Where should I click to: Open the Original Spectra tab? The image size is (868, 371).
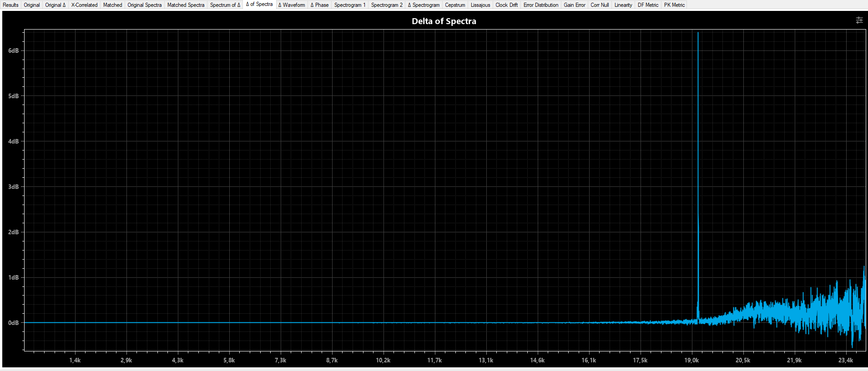click(x=144, y=5)
